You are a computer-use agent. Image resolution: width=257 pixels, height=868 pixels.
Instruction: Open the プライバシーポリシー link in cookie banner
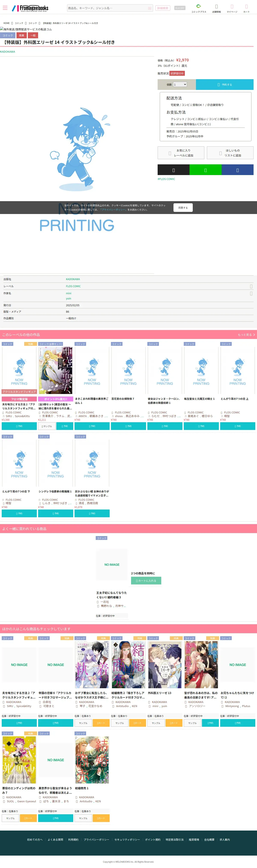click(113, 210)
